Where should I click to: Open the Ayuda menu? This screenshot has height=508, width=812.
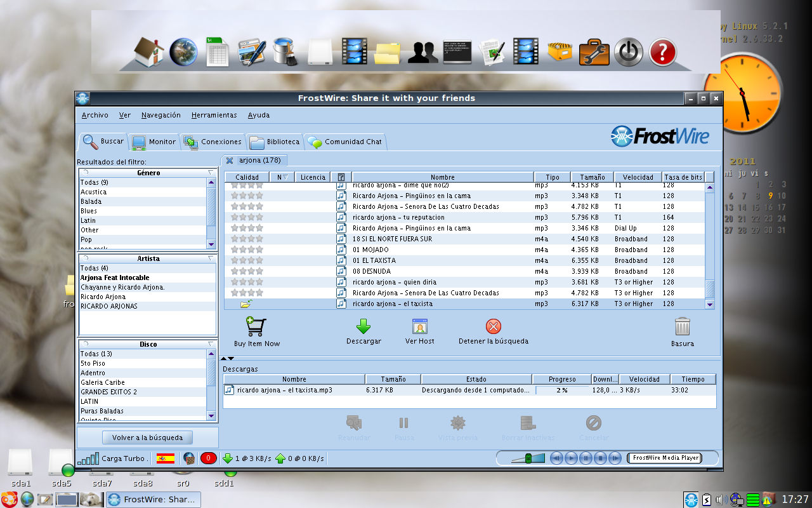[259, 115]
